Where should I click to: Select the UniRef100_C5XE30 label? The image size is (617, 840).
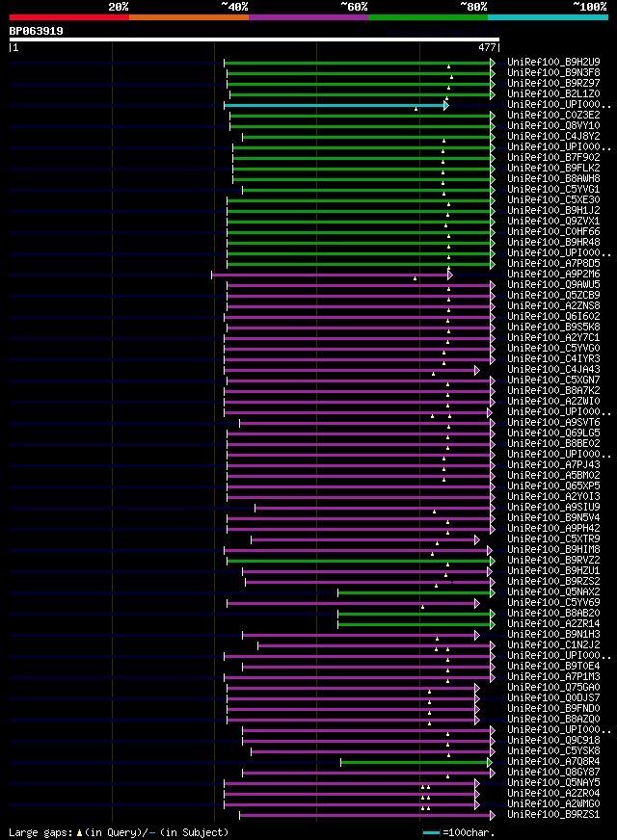pos(553,199)
